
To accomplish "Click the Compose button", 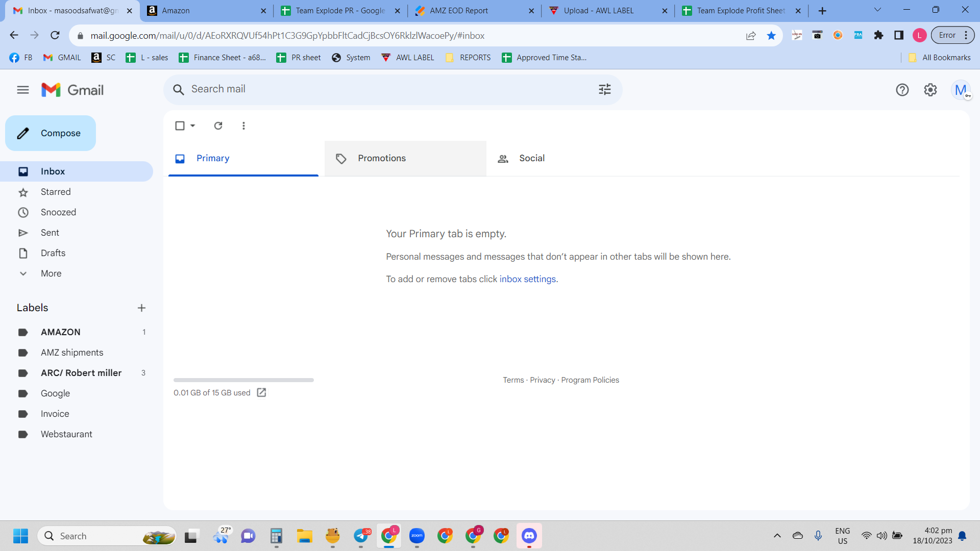I will (x=51, y=133).
